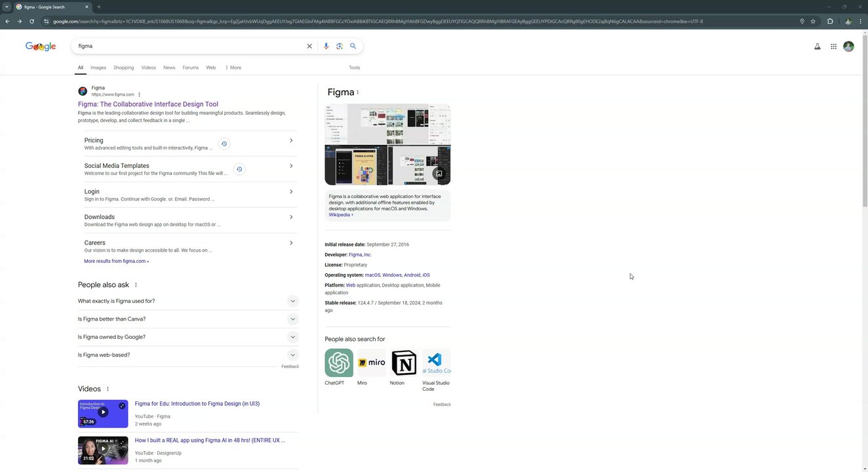
Task: Bookmark this page with the star icon
Action: tap(813, 21)
